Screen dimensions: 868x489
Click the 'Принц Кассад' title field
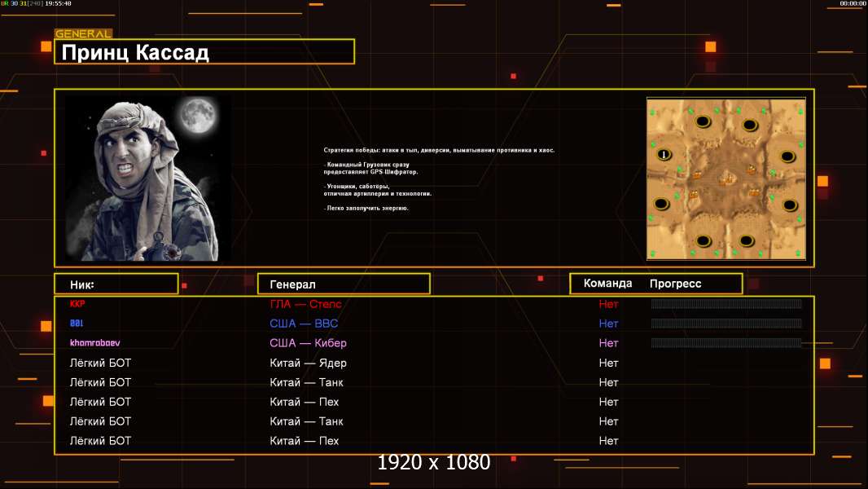(204, 52)
